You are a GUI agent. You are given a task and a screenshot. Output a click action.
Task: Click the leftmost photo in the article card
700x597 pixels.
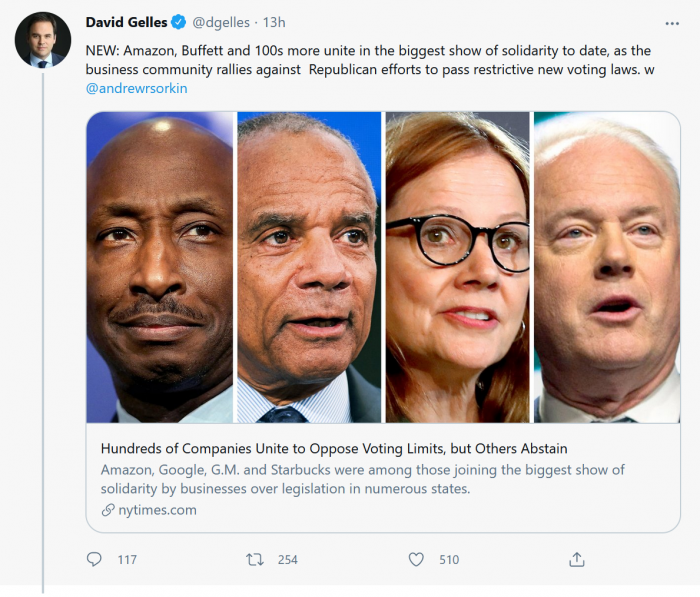tap(160, 267)
